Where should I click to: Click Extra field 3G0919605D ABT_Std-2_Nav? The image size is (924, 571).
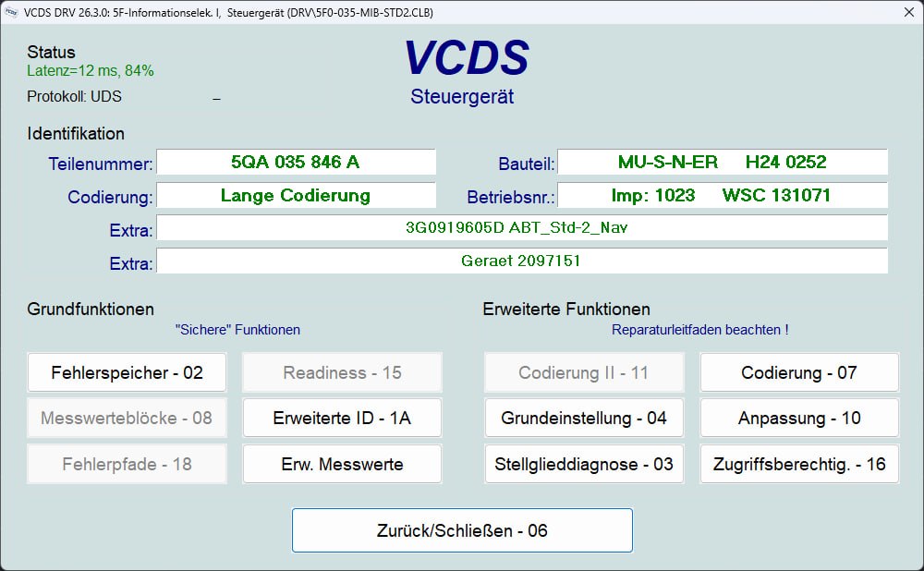click(522, 227)
